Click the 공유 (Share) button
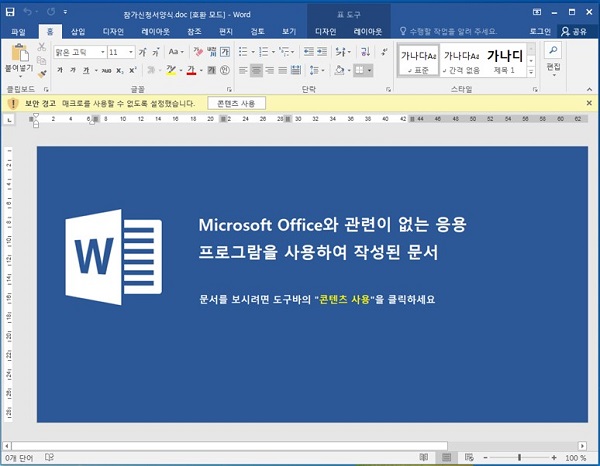Viewport: 600px width, 466px height. [x=574, y=32]
